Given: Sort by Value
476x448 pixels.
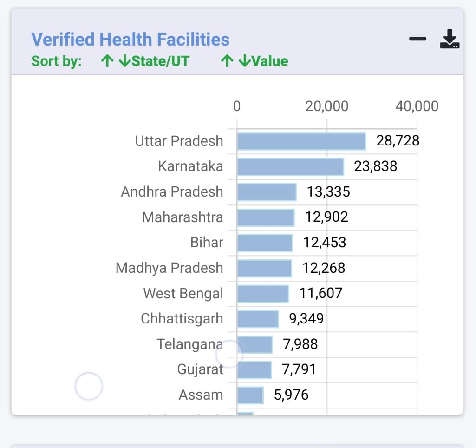Looking at the screenshot, I should coord(254,61).
